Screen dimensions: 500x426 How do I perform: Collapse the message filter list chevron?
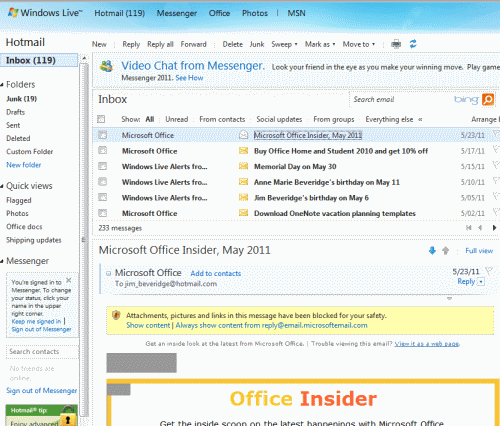point(420,119)
